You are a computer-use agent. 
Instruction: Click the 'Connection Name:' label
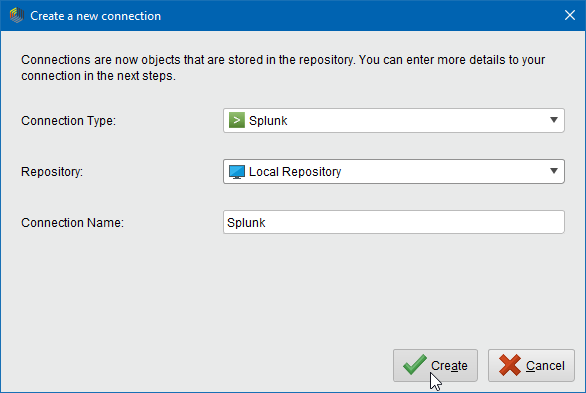pos(72,223)
